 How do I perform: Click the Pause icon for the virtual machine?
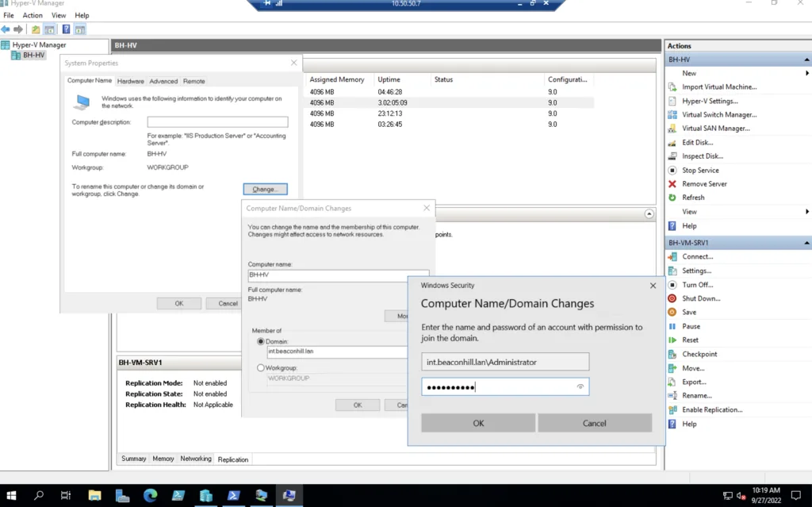click(x=672, y=327)
